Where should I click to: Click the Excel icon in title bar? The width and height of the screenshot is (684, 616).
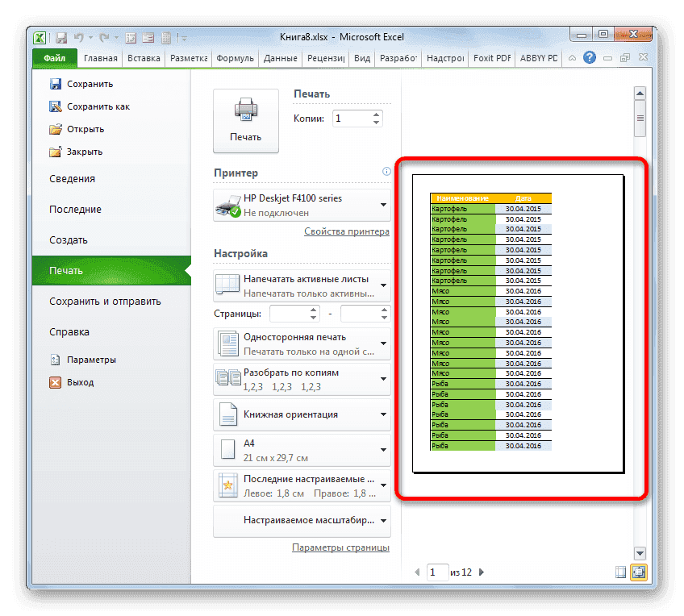tap(39, 37)
